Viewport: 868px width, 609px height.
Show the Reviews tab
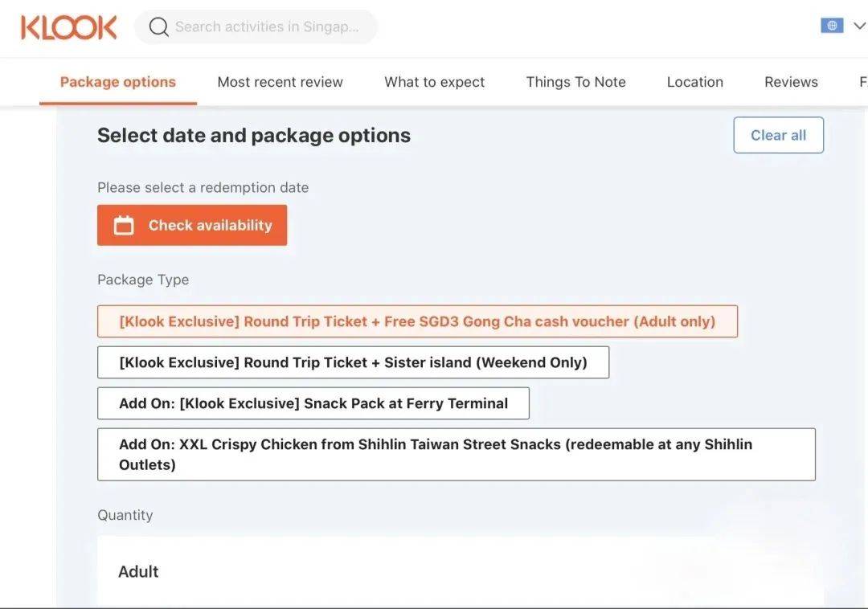[x=791, y=82]
